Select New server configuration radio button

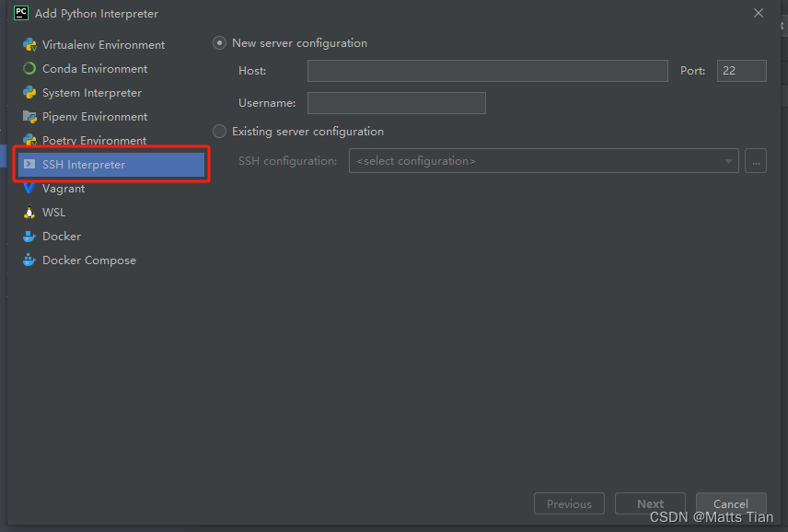tap(220, 43)
